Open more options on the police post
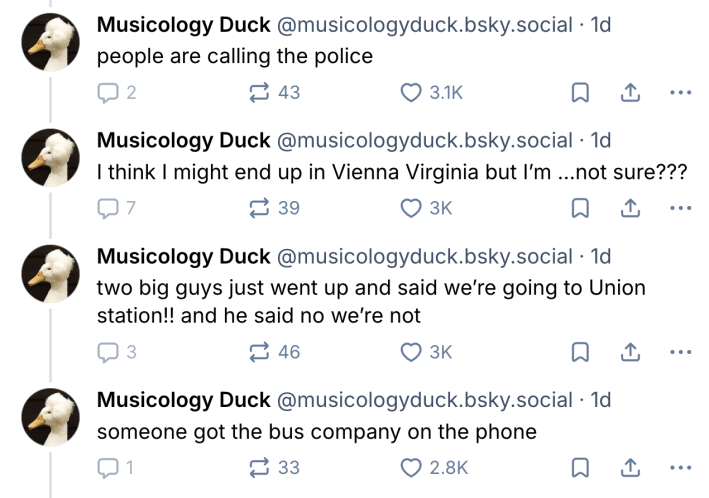Image resolution: width=709 pixels, height=498 pixels. 681,93
